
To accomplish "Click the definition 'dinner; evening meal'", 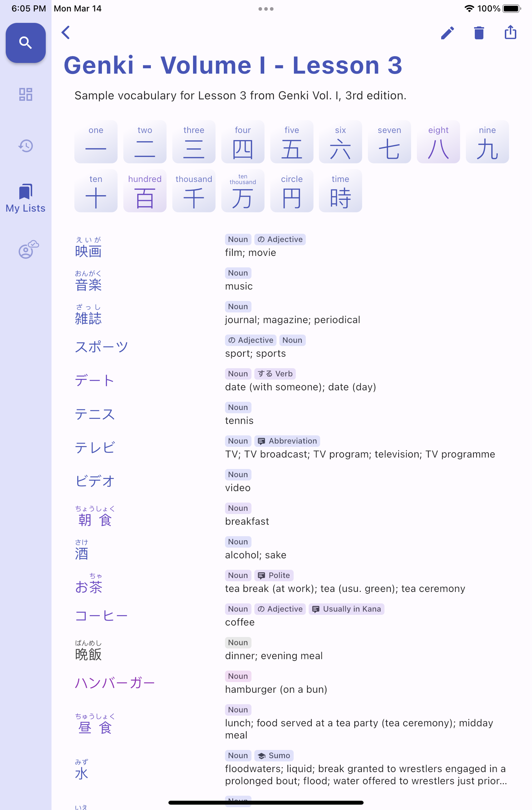I will pyautogui.click(x=274, y=656).
